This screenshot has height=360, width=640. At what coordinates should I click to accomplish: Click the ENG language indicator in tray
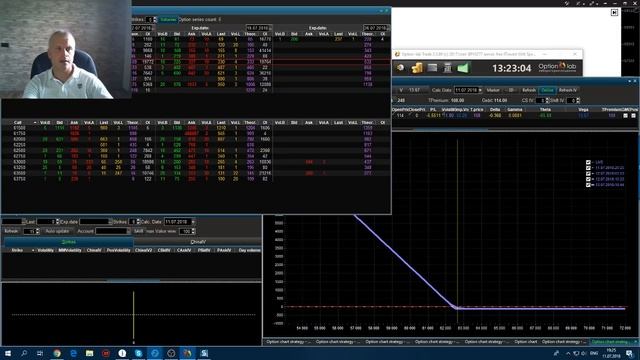(x=594, y=353)
